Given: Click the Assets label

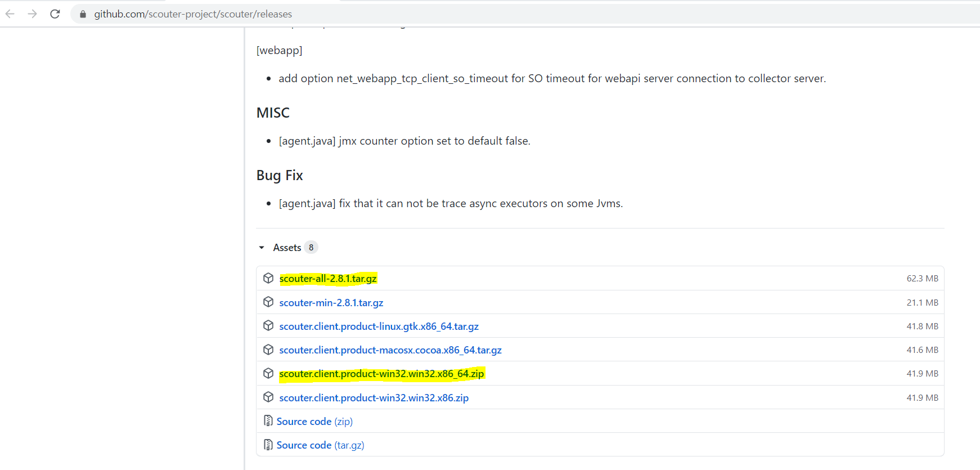Looking at the screenshot, I should point(287,248).
